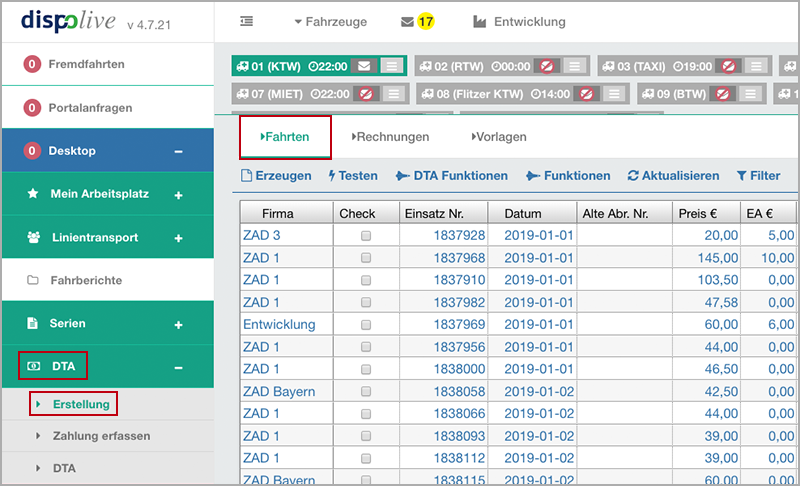
Task: Switch to the Vorlagen tab
Action: pyautogui.click(x=499, y=137)
